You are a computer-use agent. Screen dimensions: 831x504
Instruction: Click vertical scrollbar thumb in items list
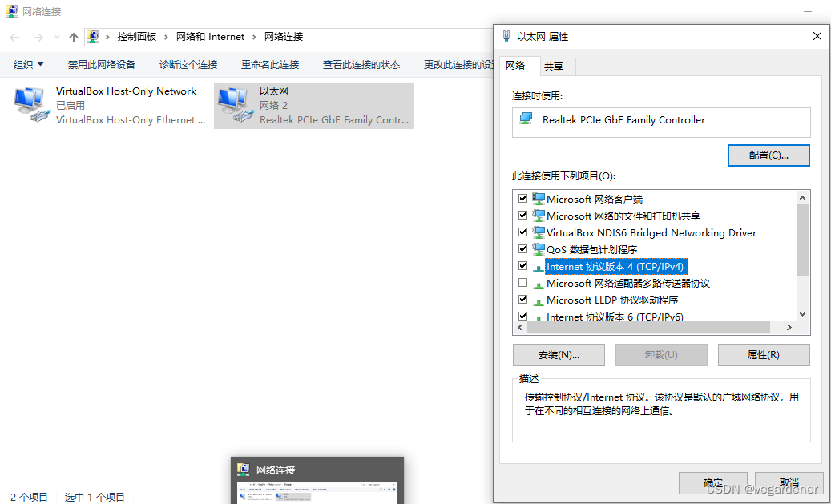802,240
